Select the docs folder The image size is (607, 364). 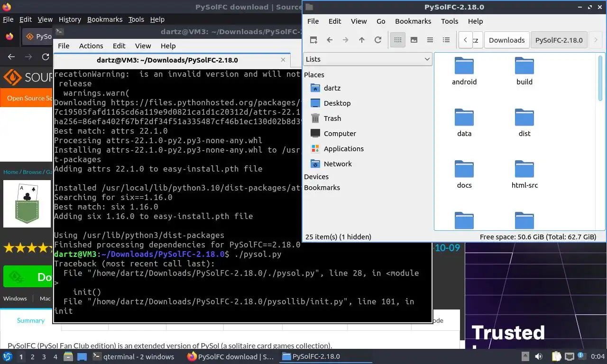coord(464,174)
